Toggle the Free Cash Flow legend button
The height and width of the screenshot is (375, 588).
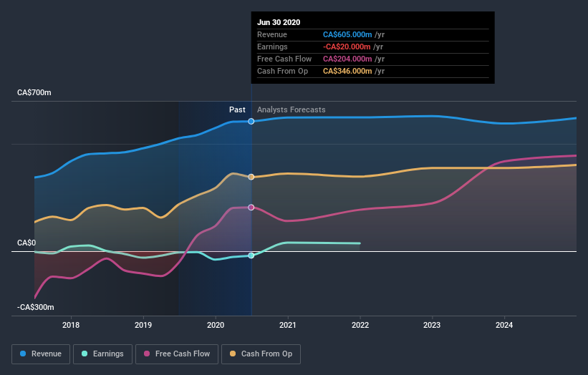[177, 354]
